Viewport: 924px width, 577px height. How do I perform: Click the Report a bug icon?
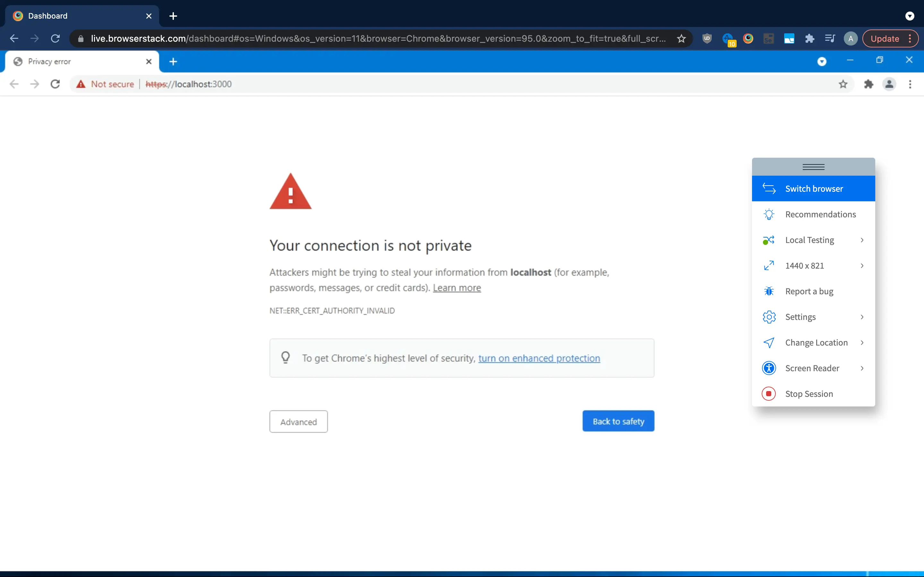coord(769,292)
